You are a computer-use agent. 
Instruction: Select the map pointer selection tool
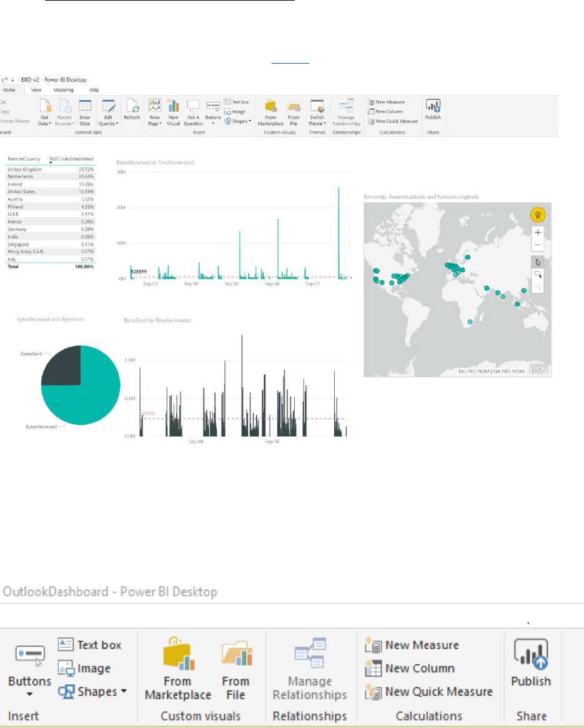pos(538,262)
